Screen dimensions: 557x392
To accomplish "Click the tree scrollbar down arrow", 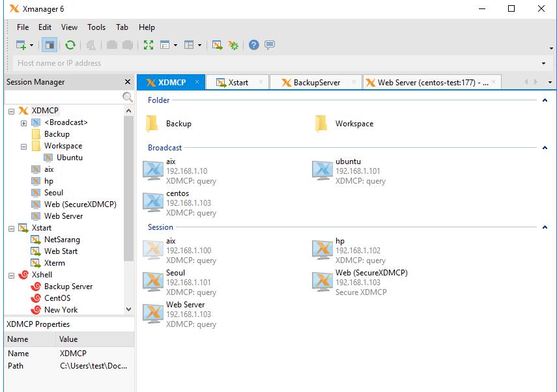I will pos(128,309).
